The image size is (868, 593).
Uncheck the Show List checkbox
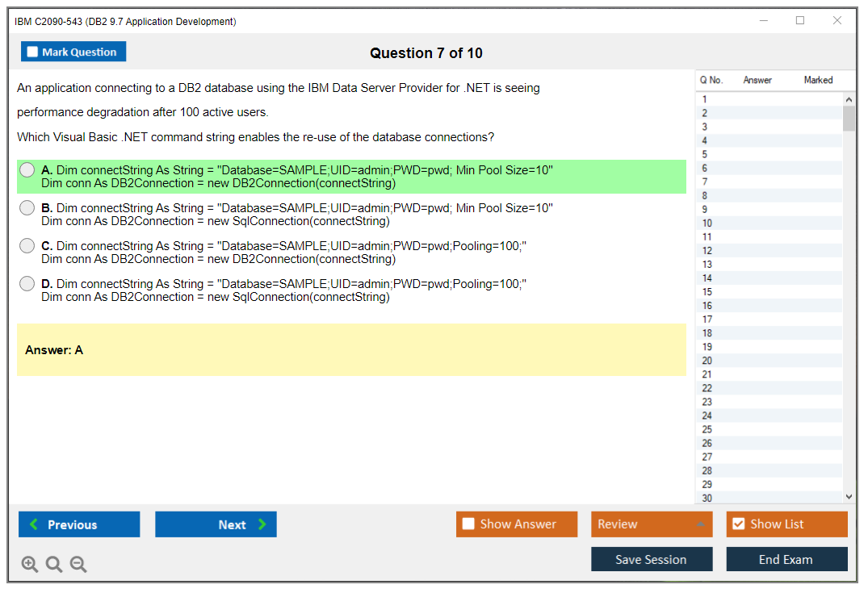coord(738,524)
